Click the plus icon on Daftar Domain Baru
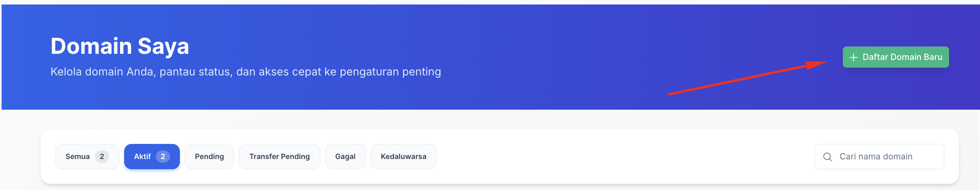This screenshot has width=980, height=190. pos(853,57)
